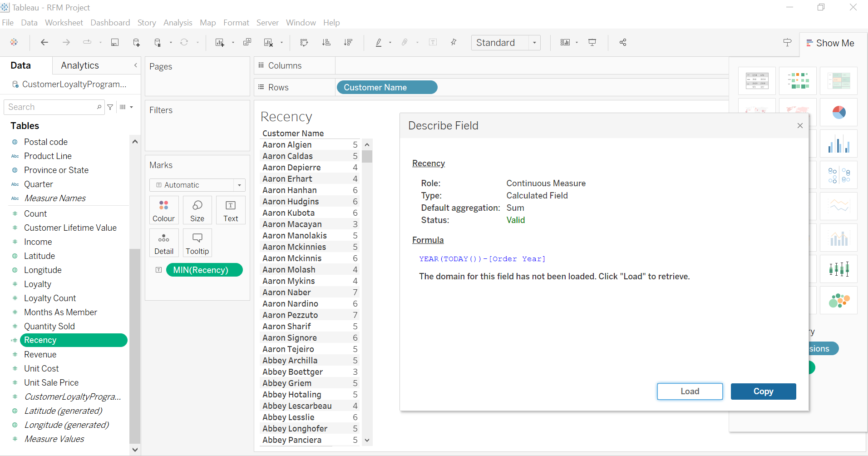
Task: Click the Share workbook icon
Action: click(623, 42)
